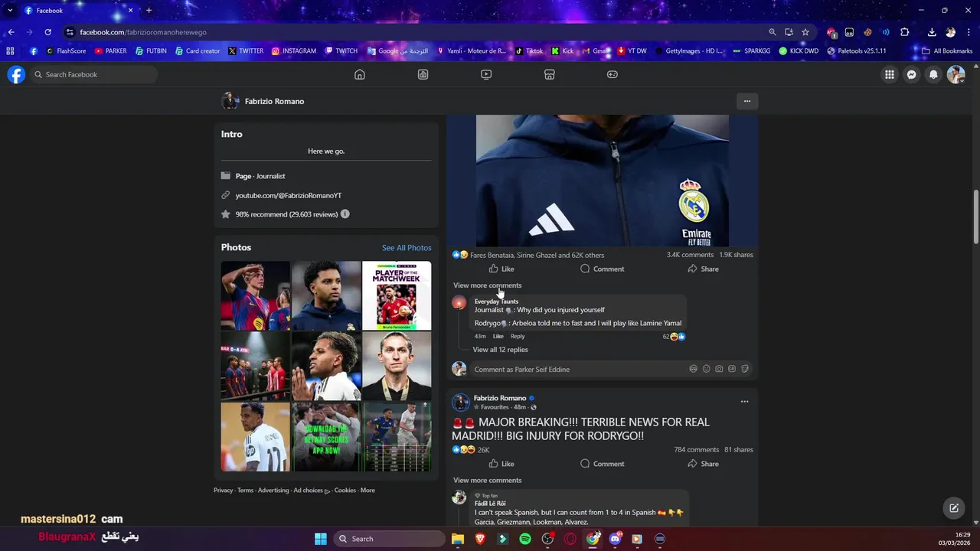980x551 pixels.
Task: Open the 3.4K comments count
Action: pyautogui.click(x=690, y=255)
